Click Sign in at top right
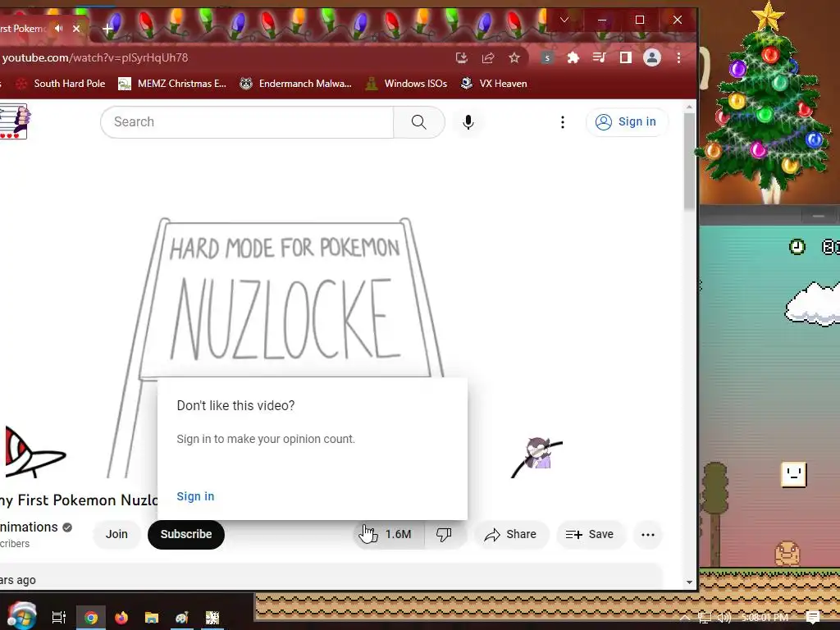This screenshot has width=840, height=630. click(626, 122)
